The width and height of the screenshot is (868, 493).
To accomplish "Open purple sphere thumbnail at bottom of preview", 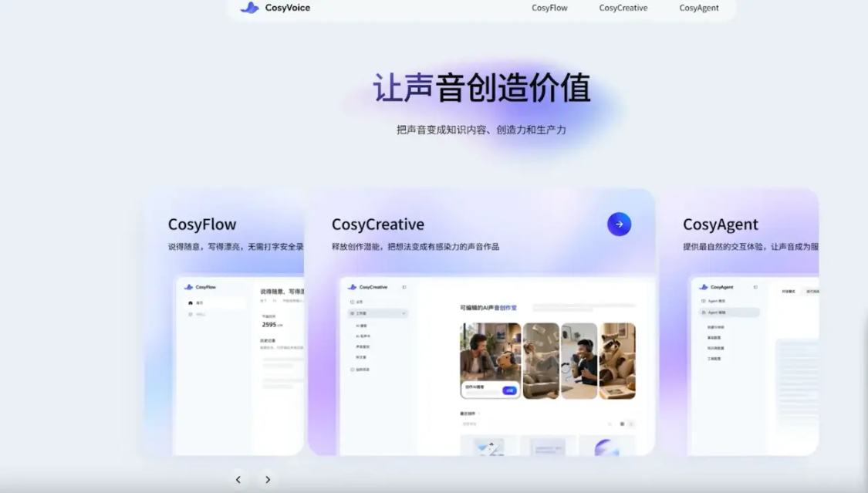I will click(606, 446).
